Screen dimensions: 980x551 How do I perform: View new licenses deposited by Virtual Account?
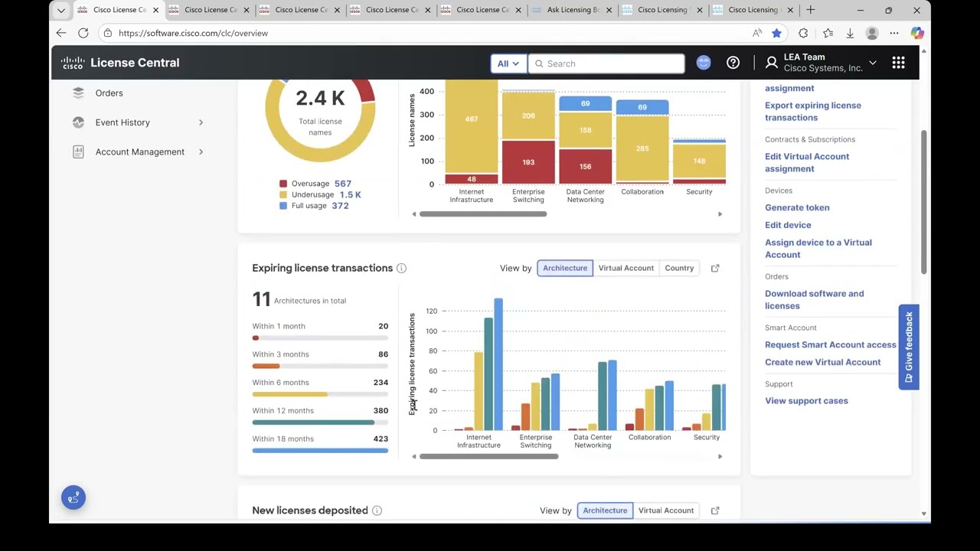pos(666,510)
